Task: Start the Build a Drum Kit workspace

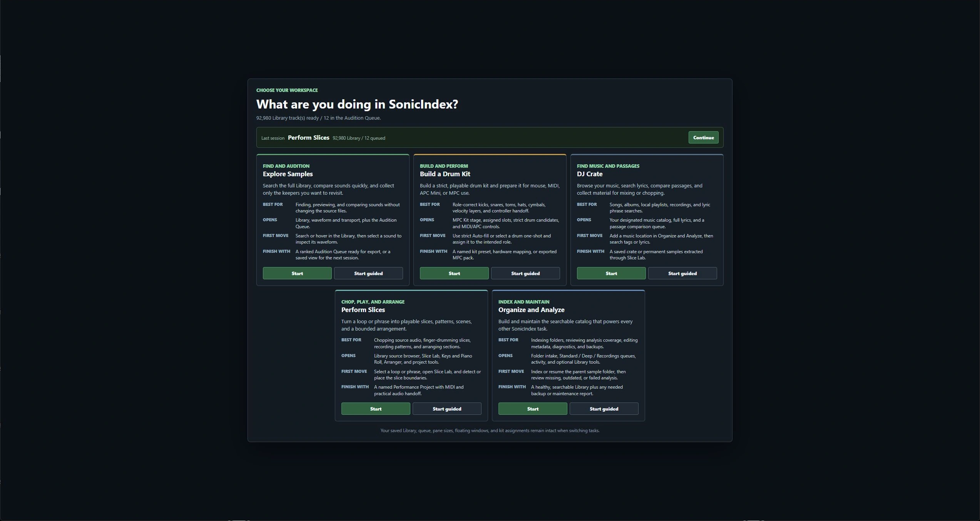Action: point(454,273)
